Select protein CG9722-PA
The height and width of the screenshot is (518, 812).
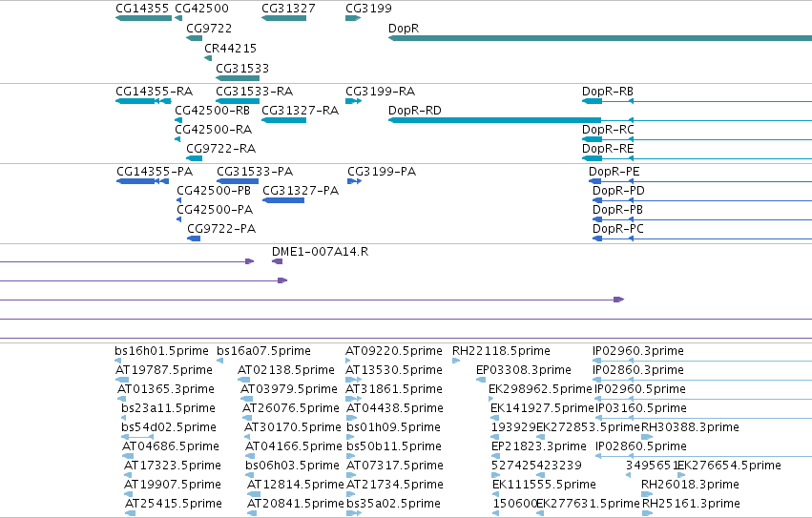pos(194,238)
